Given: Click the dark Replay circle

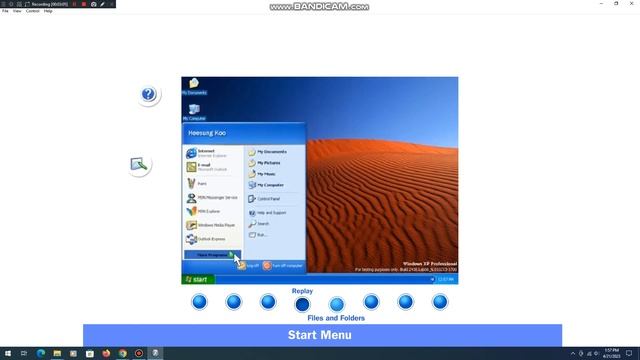Looking at the screenshot, I should (x=302, y=304).
